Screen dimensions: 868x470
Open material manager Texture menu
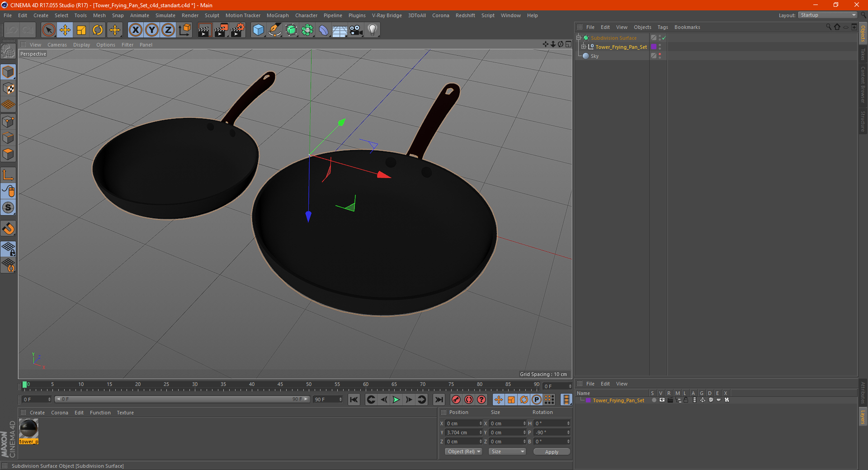point(125,413)
